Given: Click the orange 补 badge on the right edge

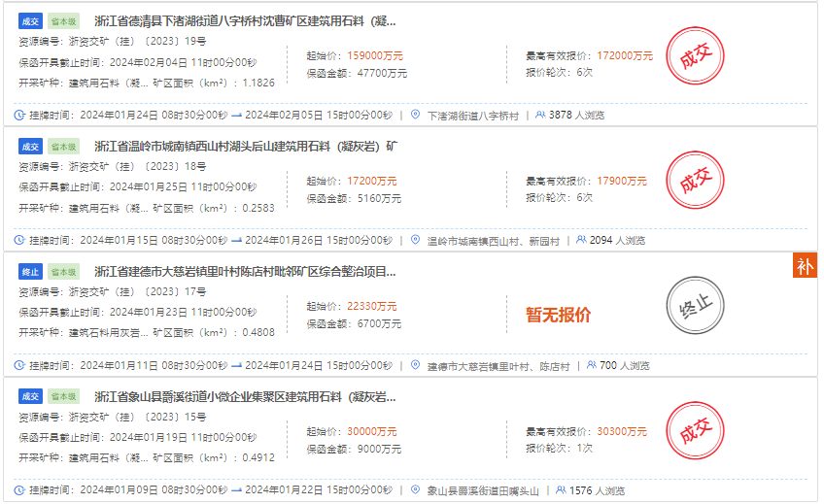Looking at the screenshot, I should tap(805, 265).
